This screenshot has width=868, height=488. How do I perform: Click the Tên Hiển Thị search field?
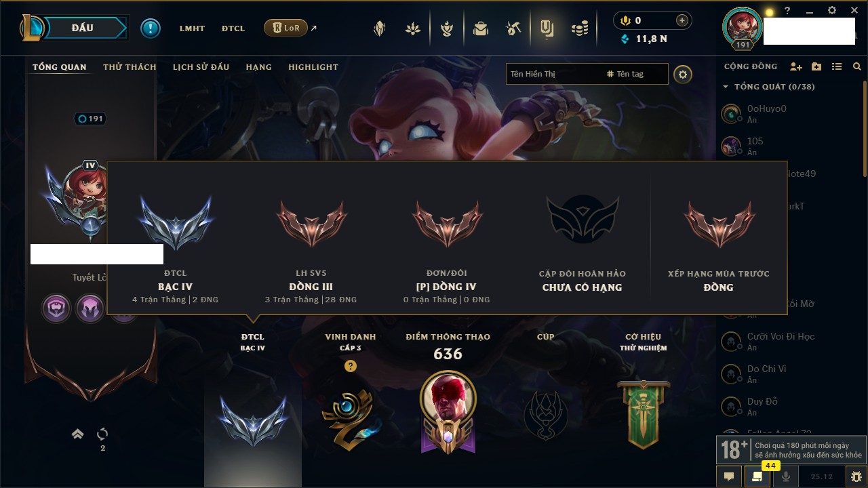coord(554,74)
